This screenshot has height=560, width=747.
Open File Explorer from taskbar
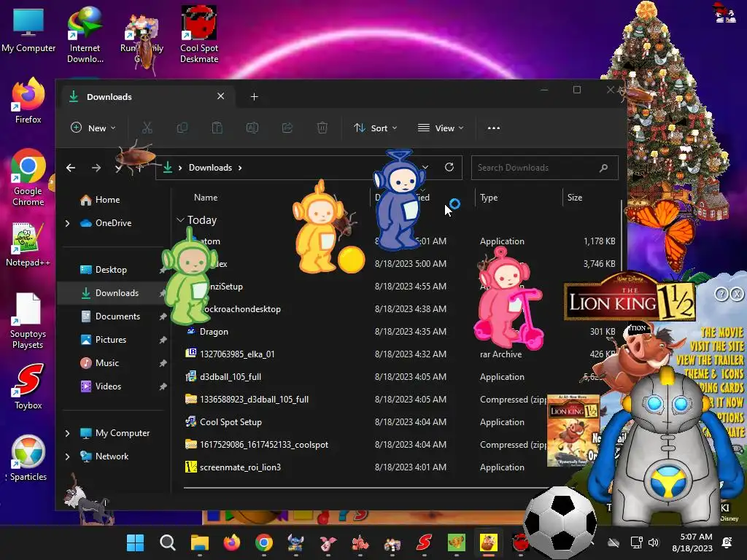[200, 542]
